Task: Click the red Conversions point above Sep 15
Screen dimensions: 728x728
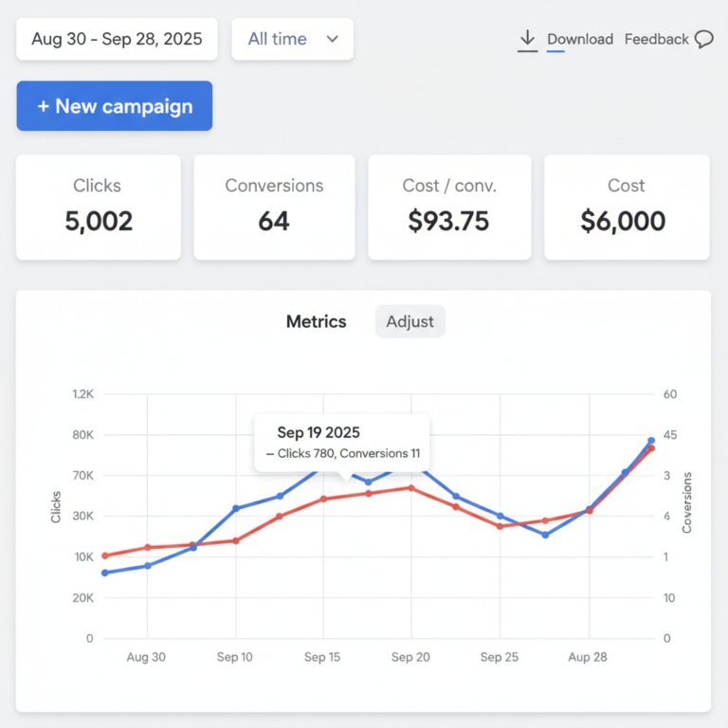Action: [x=323, y=499]
